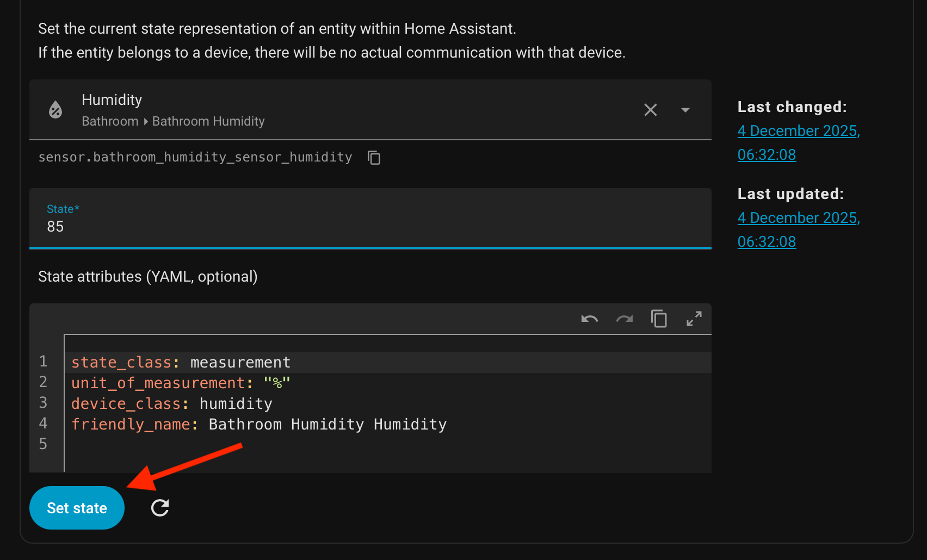Copy the entity ID to clipboard
The height and width of the screenshot is (560, 927).
(x=374, y=158)
